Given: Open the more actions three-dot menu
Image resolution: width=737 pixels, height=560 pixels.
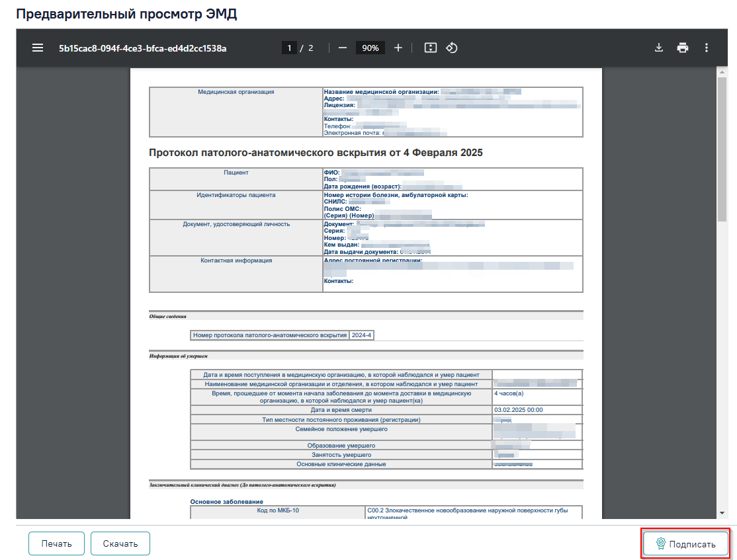Looking at the screenshot, I should tap(707, 48).
